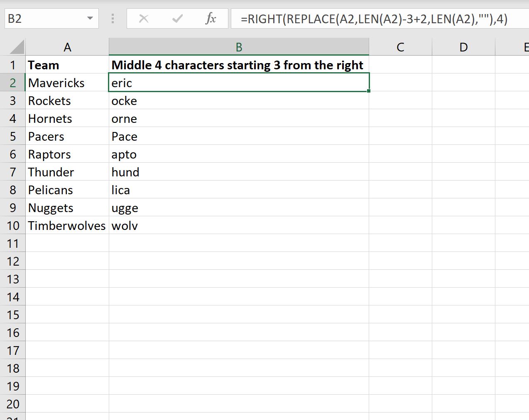Click the cell containing hund
Image resolution: width=529 pixels, height=420 pixels.
click(x=239, y=172)
